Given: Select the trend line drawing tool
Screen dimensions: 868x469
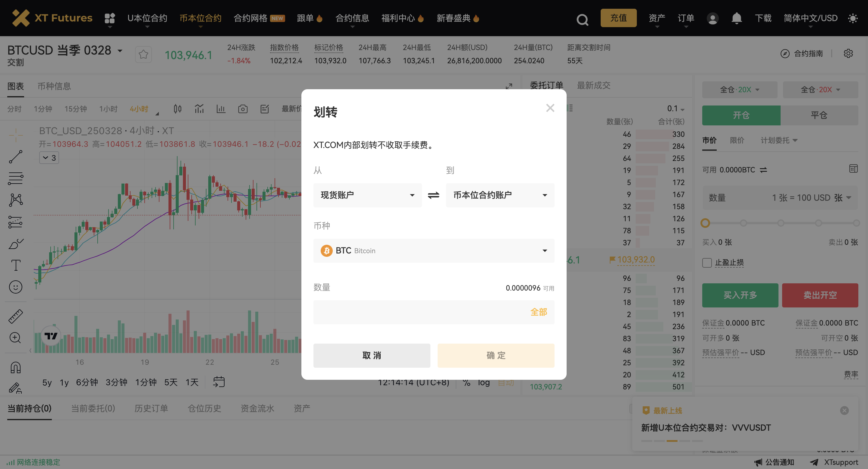Looking at the screenshot, I should click(15, 157).
